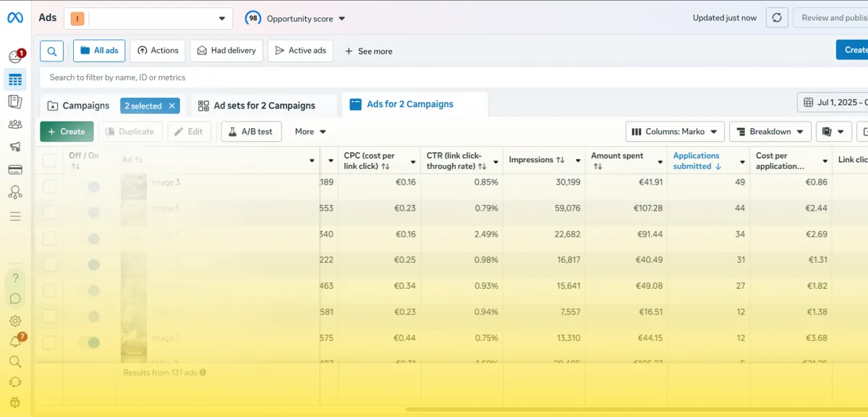The height and width of the screenshot is (417, 868).
Task: Open the settings gear in sidebar
Action: (x=15, y=321)
